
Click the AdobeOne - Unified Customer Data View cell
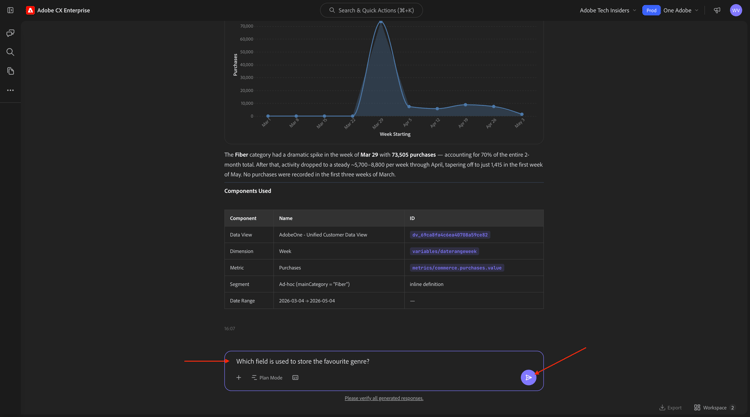323,235
